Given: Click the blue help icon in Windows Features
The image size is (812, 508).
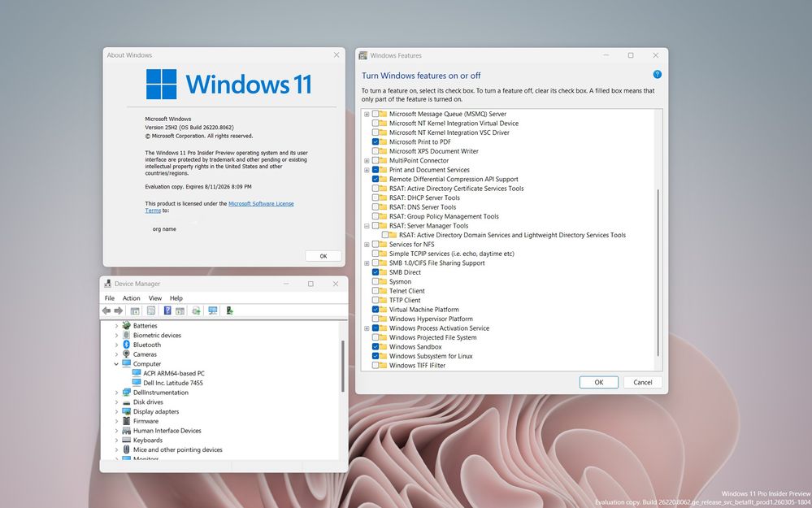Looking at the screenshot, I should point(658,75).
